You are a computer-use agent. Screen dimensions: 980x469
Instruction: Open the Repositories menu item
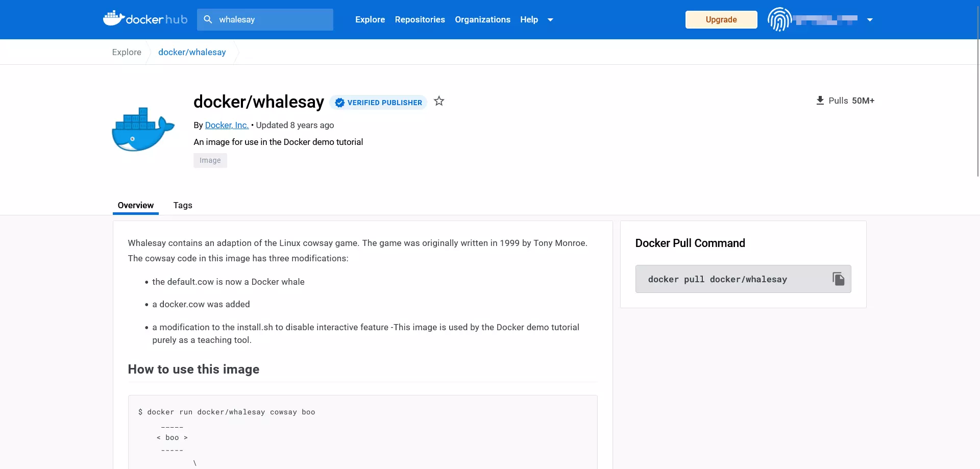click(x=420, y=19)
